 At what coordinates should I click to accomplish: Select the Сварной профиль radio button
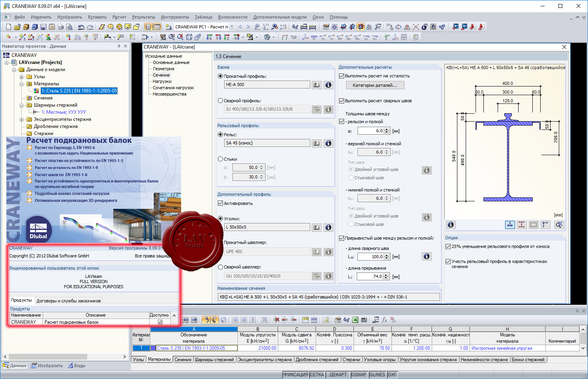[220, 101]
